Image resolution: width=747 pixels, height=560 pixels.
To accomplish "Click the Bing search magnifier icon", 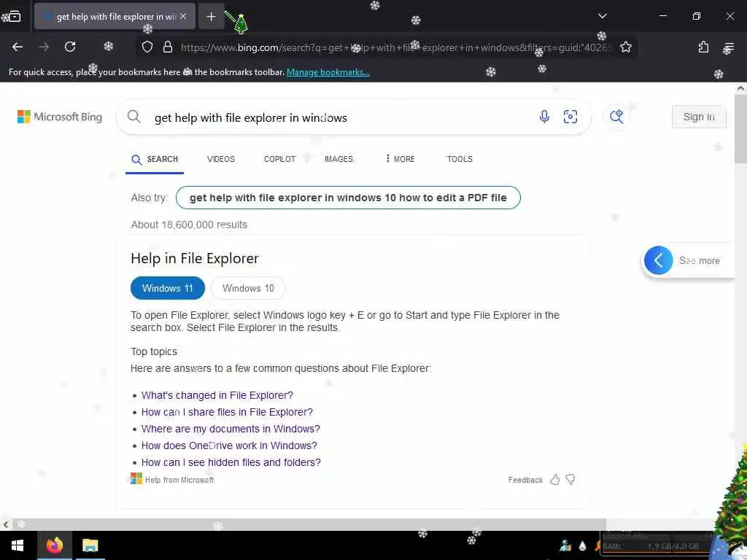I will click(134, 117).
